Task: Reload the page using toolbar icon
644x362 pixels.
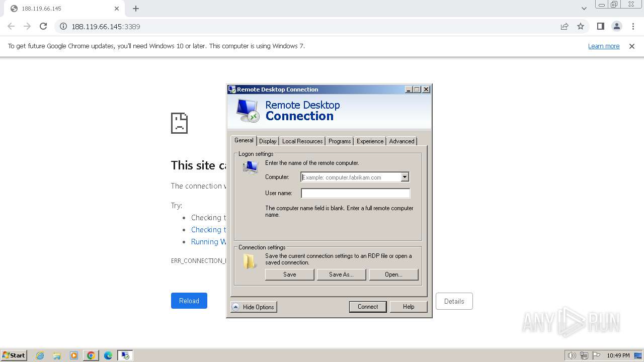Action: 43,26
